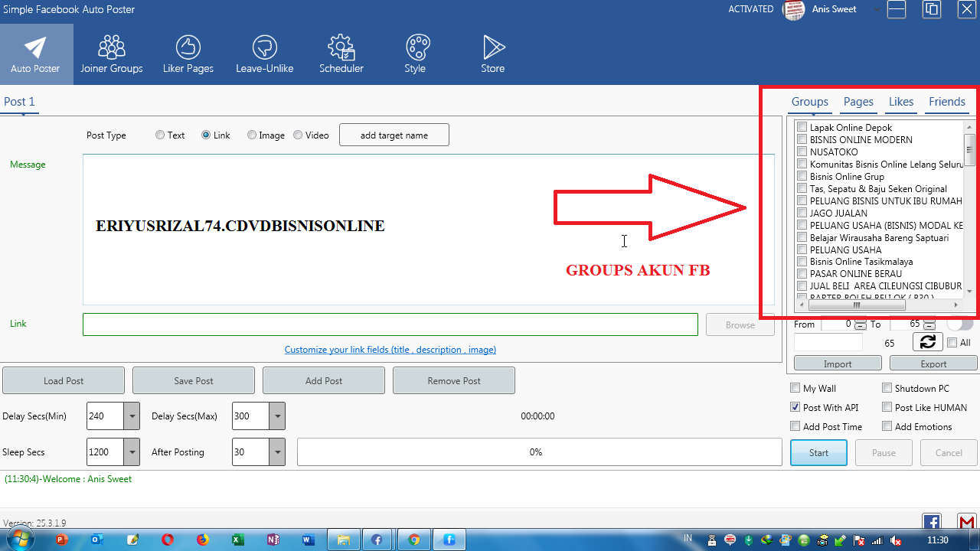Image resolution: width=980 pixels, height=551 pixels.
Task: Enable Add Post Time option
Action: [795, 426]
